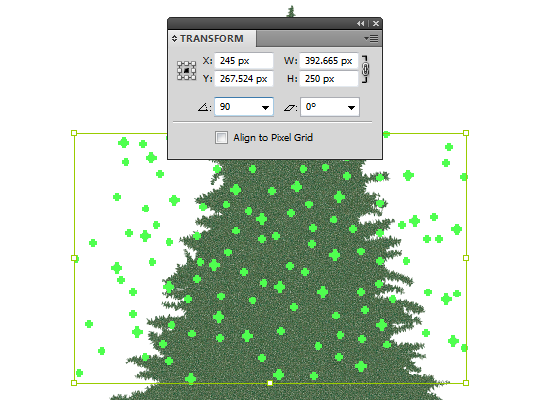Click the right-middle bounding box handle
The height and width of the screenshot is (400, 550).
466,258
